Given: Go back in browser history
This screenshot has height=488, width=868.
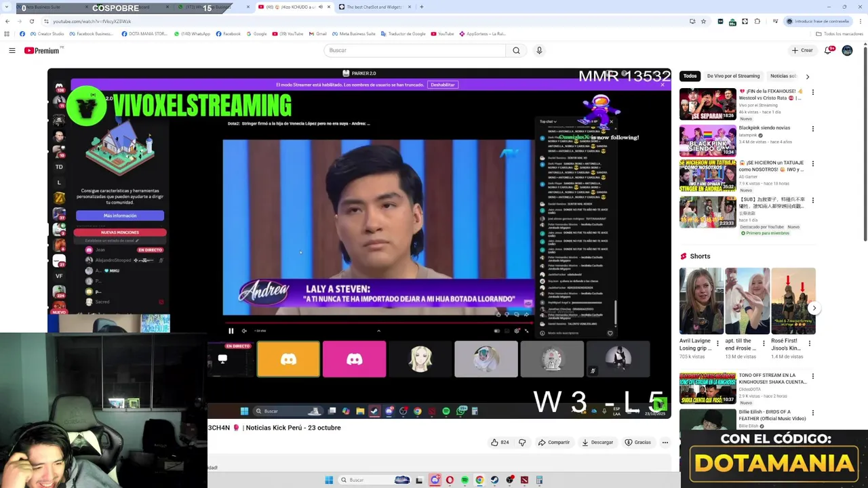Looking at the screenshot, I should pos(7,21).
